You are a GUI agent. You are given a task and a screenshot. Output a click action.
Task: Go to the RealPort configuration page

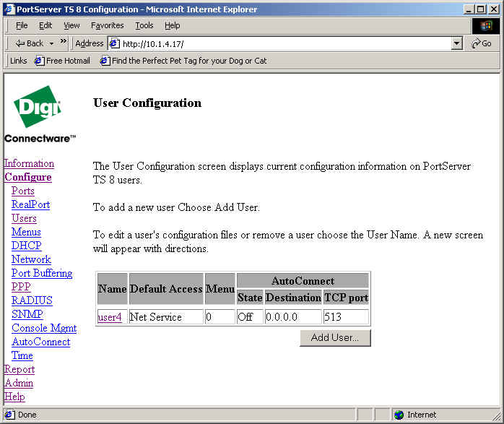click(x=30, y=204)
